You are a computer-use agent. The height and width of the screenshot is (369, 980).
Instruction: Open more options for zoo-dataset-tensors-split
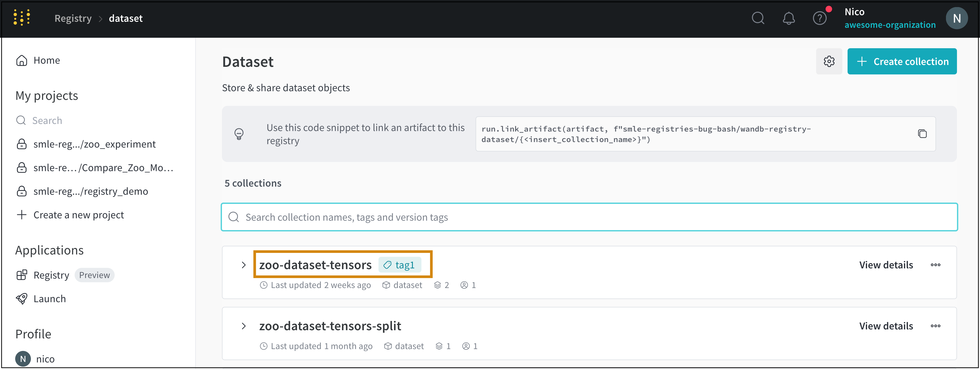(x=935, y=326)
